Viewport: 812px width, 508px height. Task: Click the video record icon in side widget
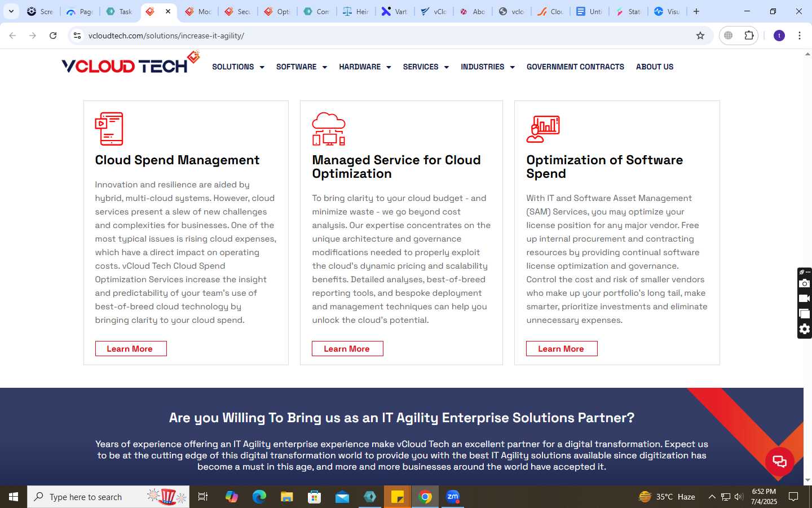[x=805, y=299]
